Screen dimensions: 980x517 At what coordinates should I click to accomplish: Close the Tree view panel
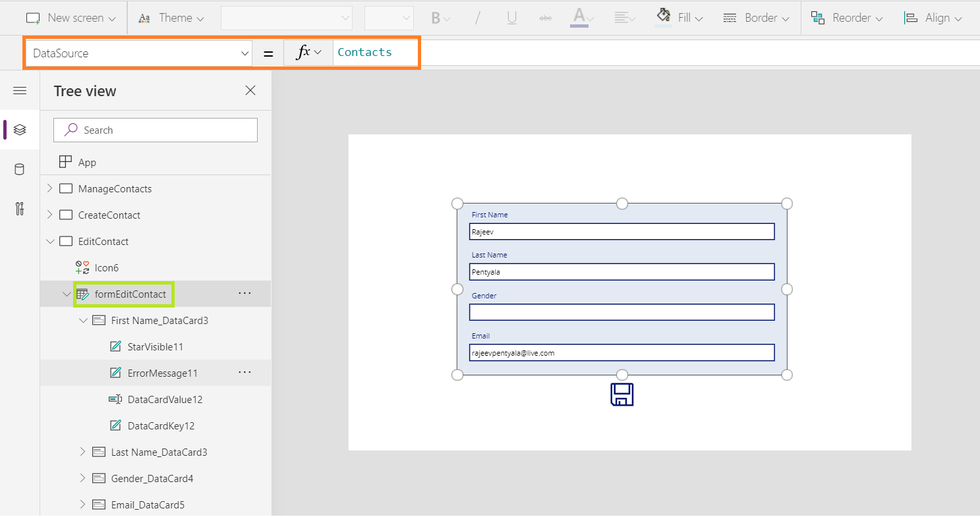[250, 91]
